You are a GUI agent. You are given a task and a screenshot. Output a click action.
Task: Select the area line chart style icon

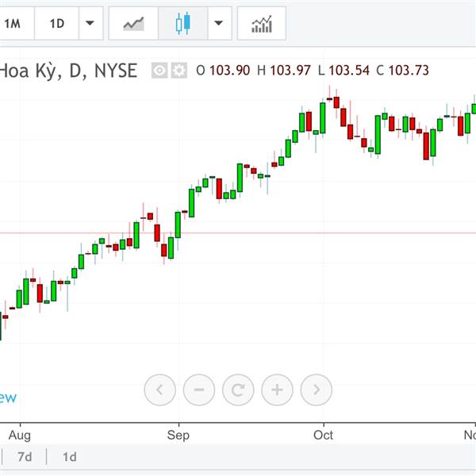(133, 24)
